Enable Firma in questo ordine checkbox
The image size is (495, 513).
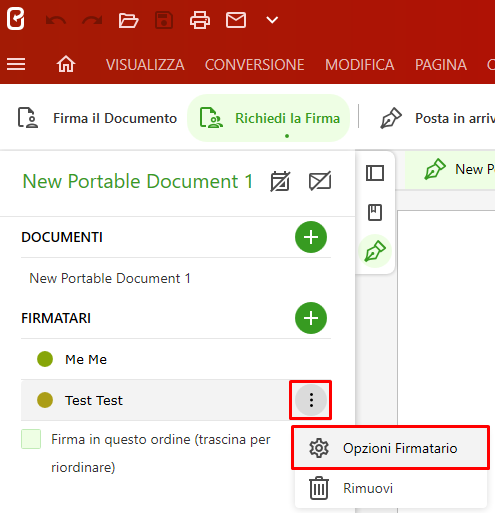click(31, 439)
